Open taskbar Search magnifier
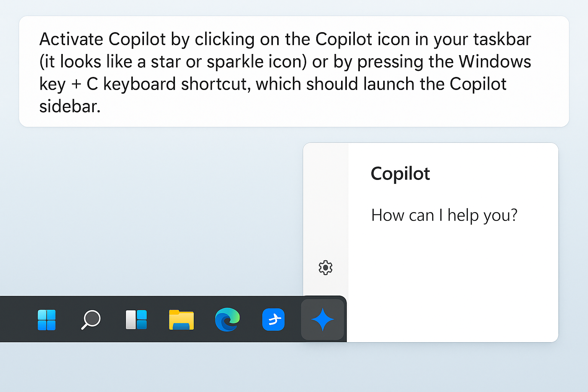The image size is (588, 392). click(91, 320)
